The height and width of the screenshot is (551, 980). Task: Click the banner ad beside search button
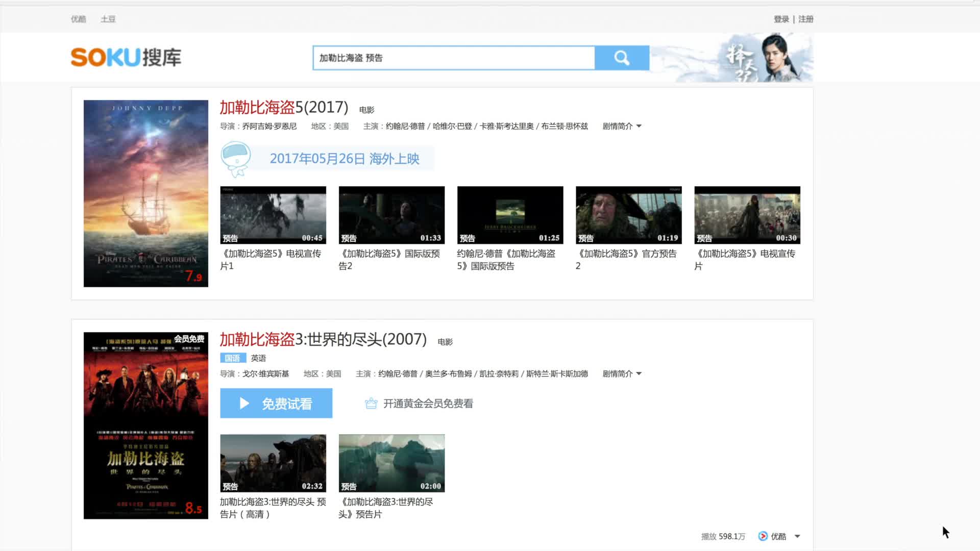[731, 58]
